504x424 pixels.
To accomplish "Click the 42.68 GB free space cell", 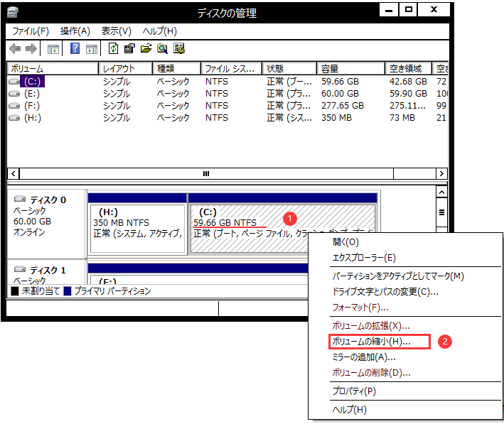I will pos(408,82).
